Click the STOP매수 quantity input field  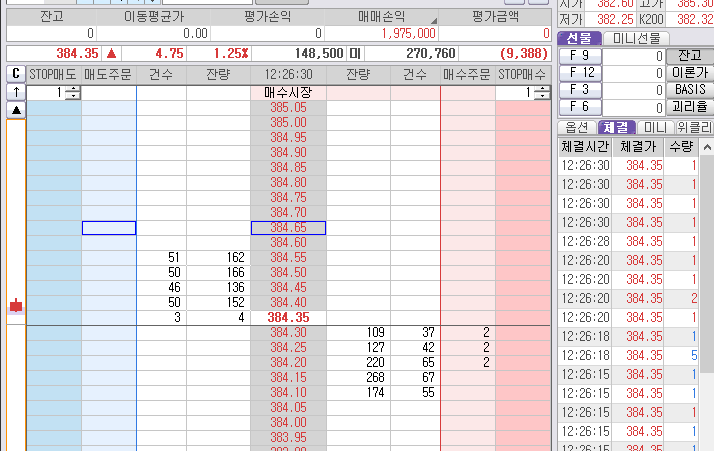click(x=515, y=93)
